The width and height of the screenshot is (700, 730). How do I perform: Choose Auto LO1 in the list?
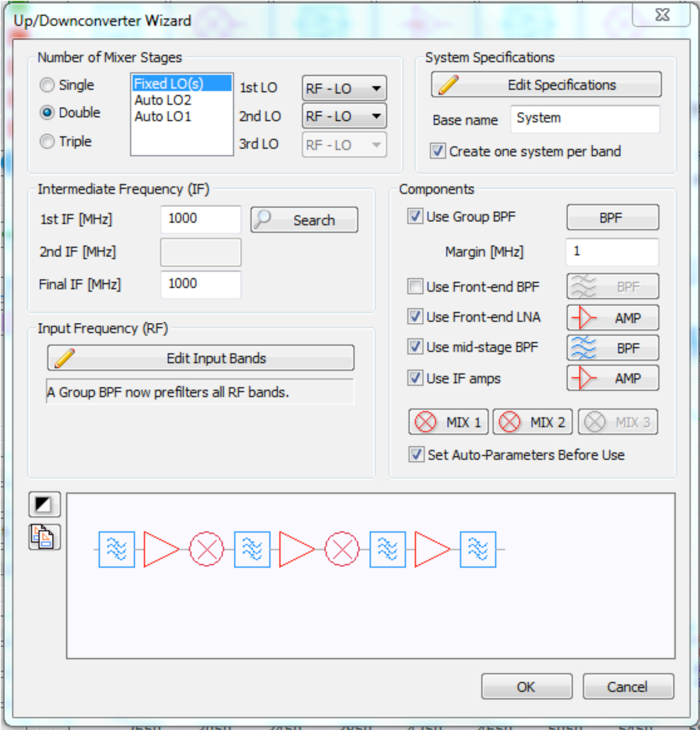point(163,117)
